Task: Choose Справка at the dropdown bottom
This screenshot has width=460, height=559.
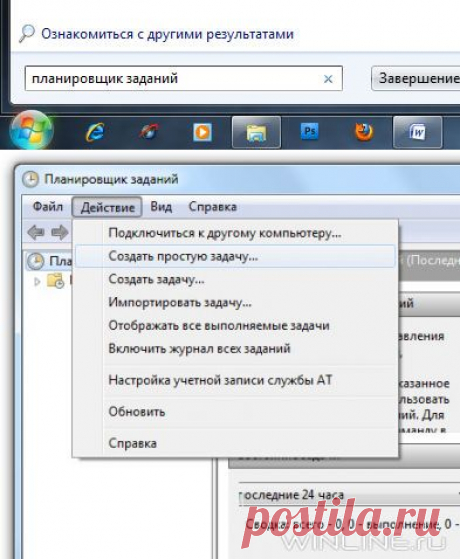Action: coord(235,443)
